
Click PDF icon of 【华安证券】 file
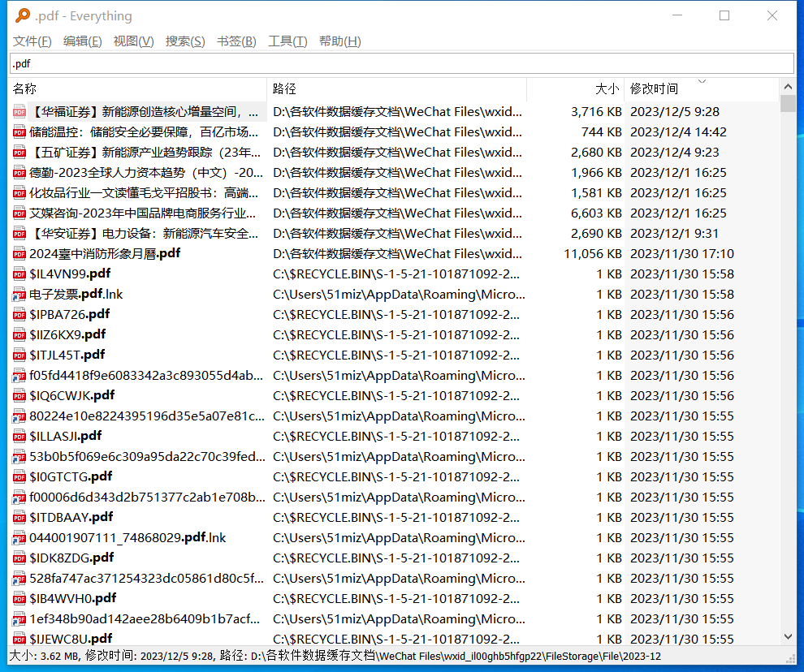coord(19,234)
